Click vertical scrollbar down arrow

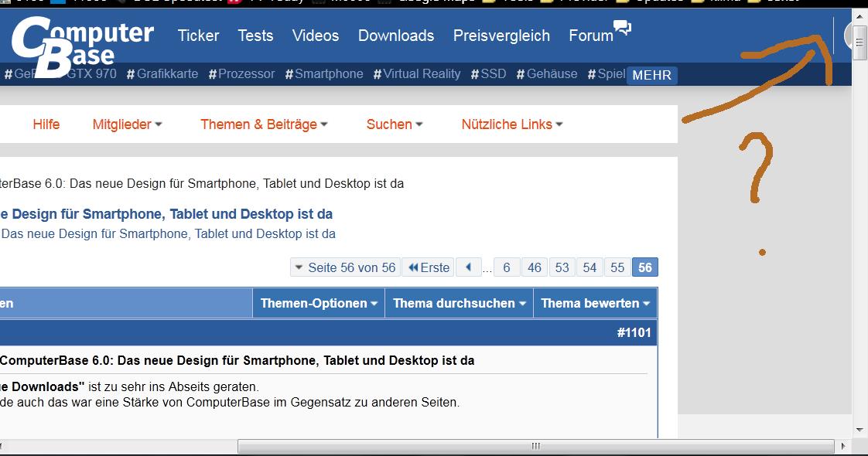pyautogui.click(x=859, y=430)
